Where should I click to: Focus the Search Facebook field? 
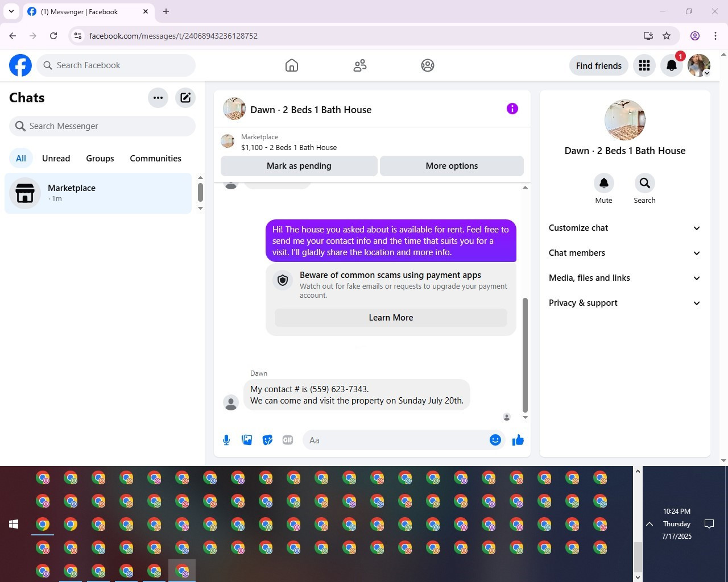(x=116, y=65)
